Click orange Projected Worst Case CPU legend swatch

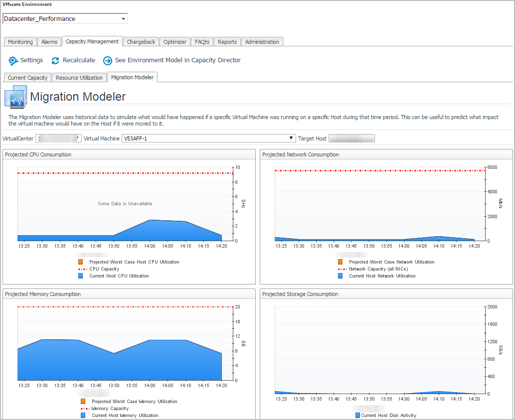[x=81, y=262]
